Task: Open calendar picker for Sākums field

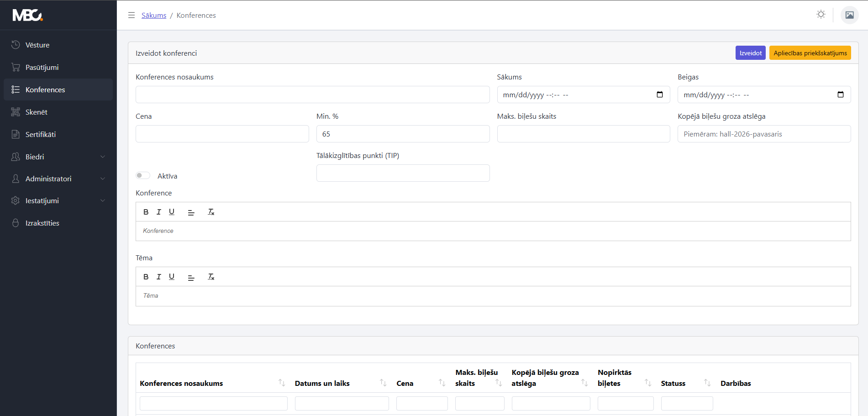Action: (659, 95)
